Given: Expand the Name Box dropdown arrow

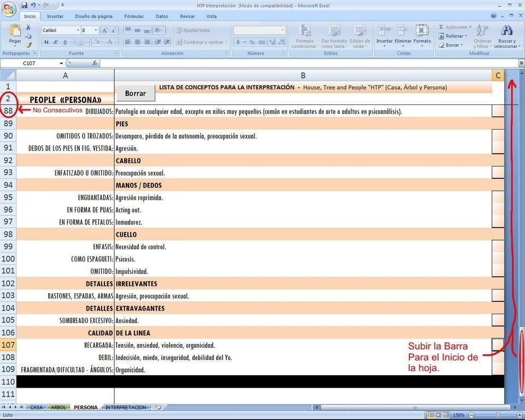Looking at the screenshot, I should click(x=61, y=63).
